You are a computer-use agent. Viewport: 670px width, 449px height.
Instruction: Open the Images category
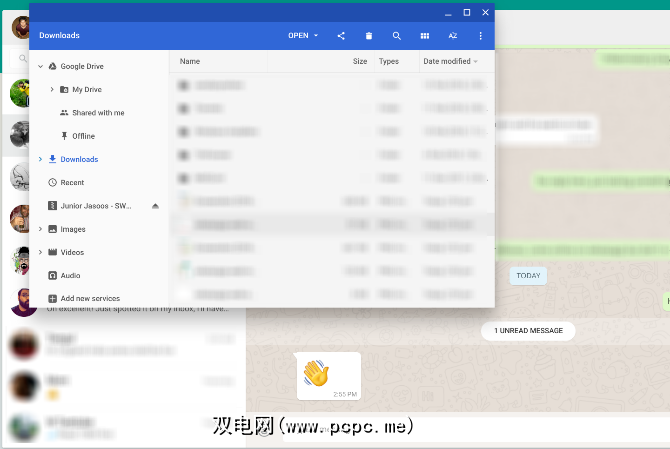coord(73,229)
